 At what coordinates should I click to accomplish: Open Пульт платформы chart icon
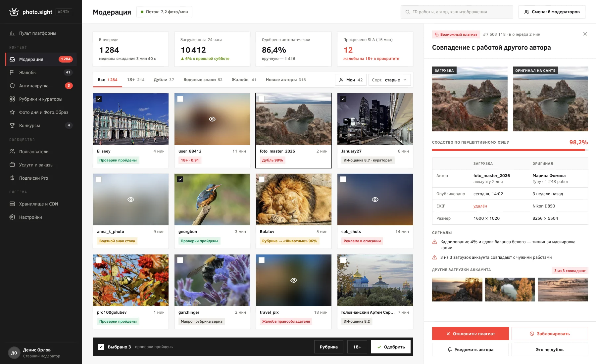point(12,33)
